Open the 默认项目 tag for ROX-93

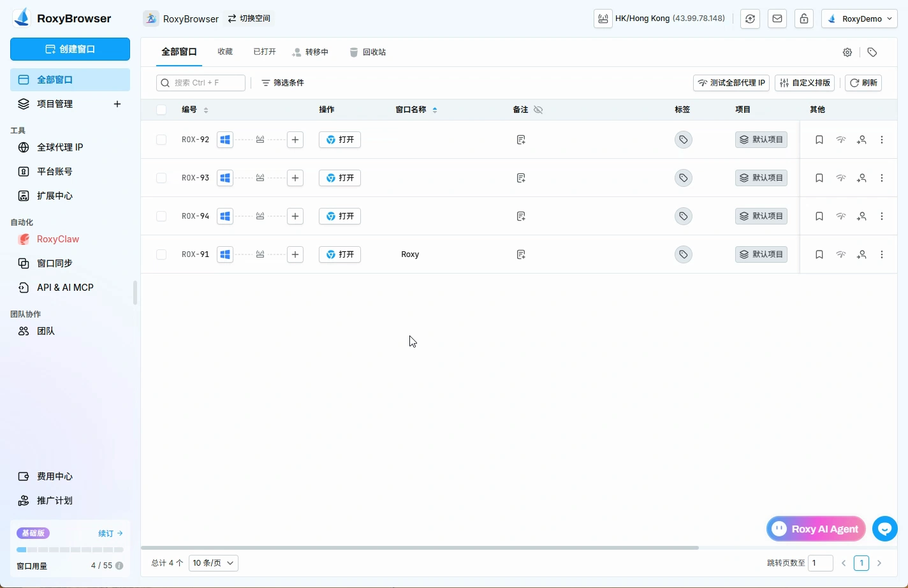(761, 178)
